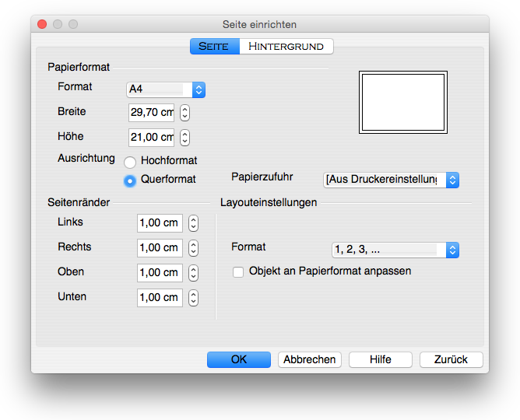Image resolution: width=520 pixels, height=420 pixels.
Task: Adjust the Unten margin stepper
Action: [193, 298]
